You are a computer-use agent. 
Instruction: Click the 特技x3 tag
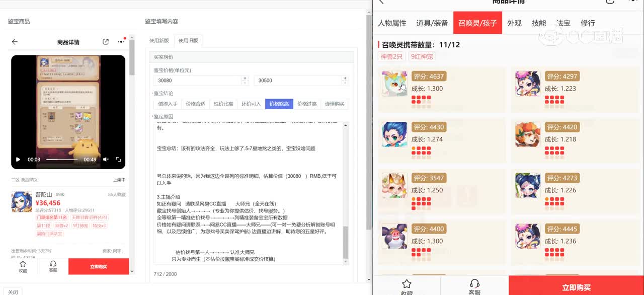[99, 226]
